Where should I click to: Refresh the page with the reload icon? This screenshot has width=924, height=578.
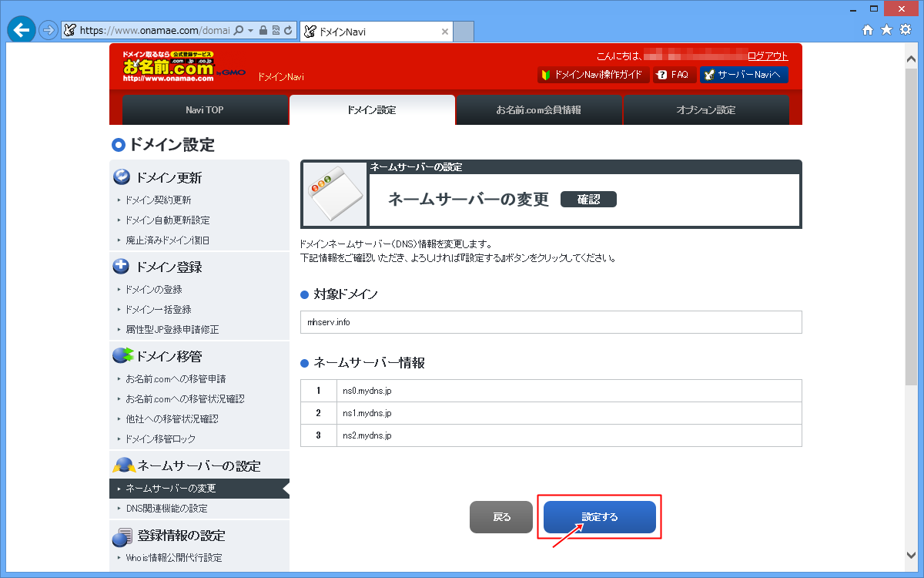pos(286,29)
